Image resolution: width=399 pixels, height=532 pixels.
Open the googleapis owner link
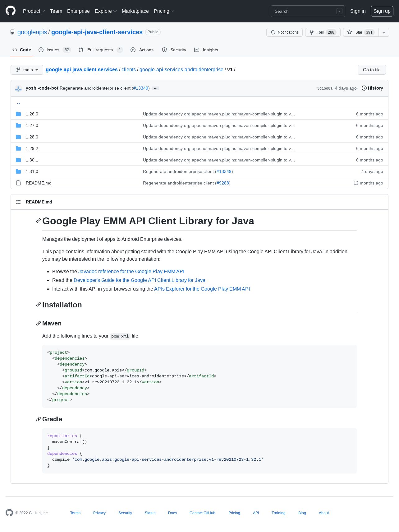click(x=32, y=32)
